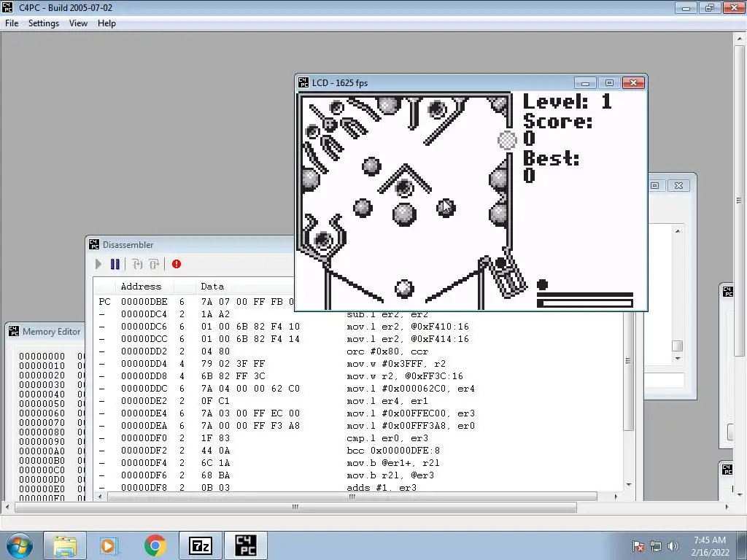Click the Disassembler window C4PC icon
Viewport: 747px width, 560px height.
point(94,244)
